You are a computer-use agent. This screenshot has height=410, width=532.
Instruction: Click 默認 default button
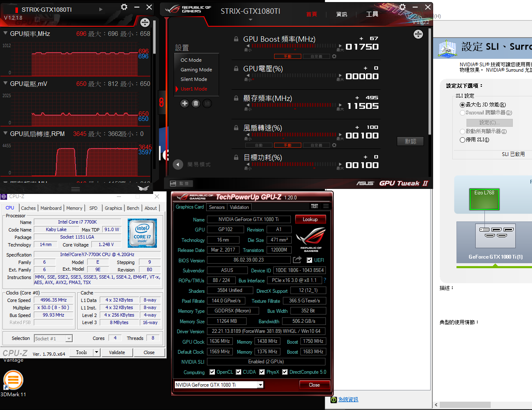[410, 141]
